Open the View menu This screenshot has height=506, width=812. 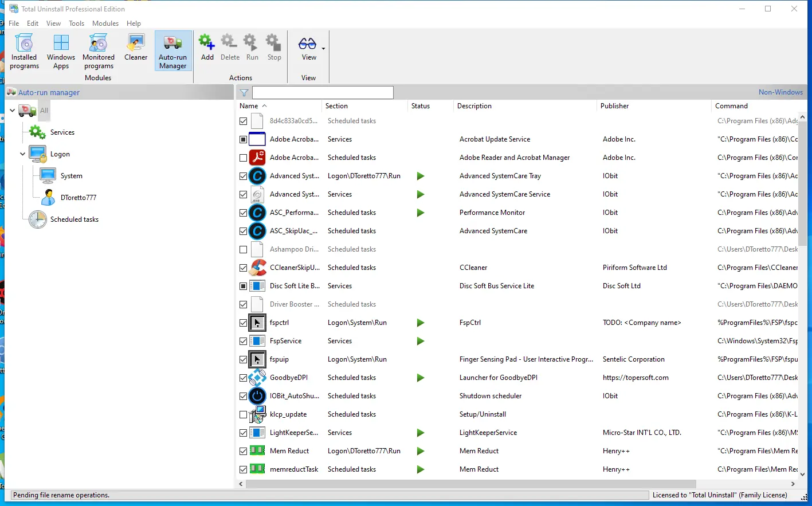coord(53,23)
